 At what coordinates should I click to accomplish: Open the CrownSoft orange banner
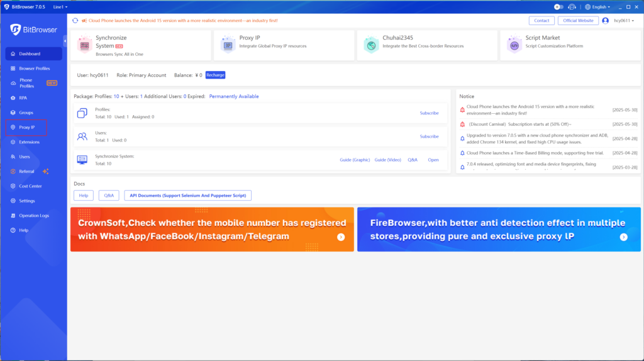(x=212, y=229)
